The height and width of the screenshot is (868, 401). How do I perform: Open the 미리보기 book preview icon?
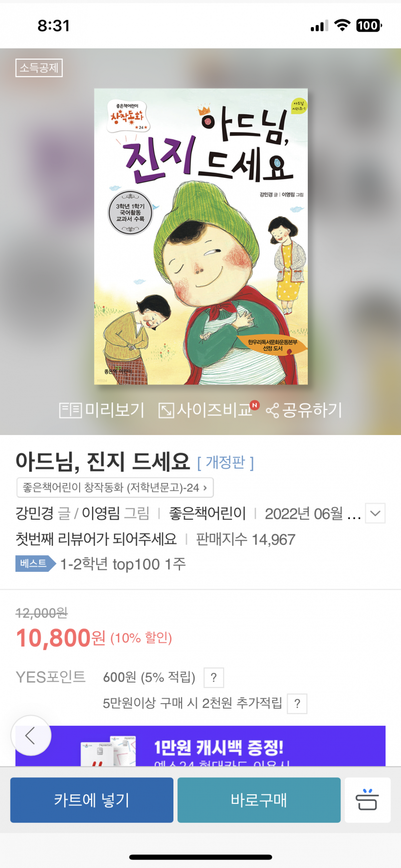point(102,410)
